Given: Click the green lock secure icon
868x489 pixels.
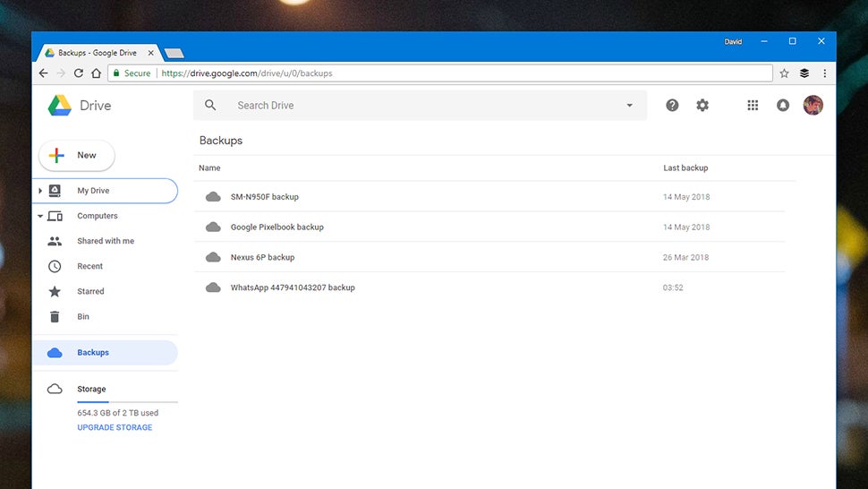Looking at the screenshot, I should [116, 73].
